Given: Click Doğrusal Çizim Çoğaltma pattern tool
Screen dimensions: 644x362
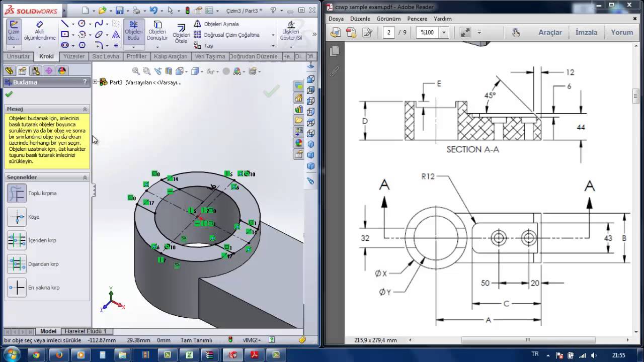Looking at the screenshot, I should coord(227,35).
